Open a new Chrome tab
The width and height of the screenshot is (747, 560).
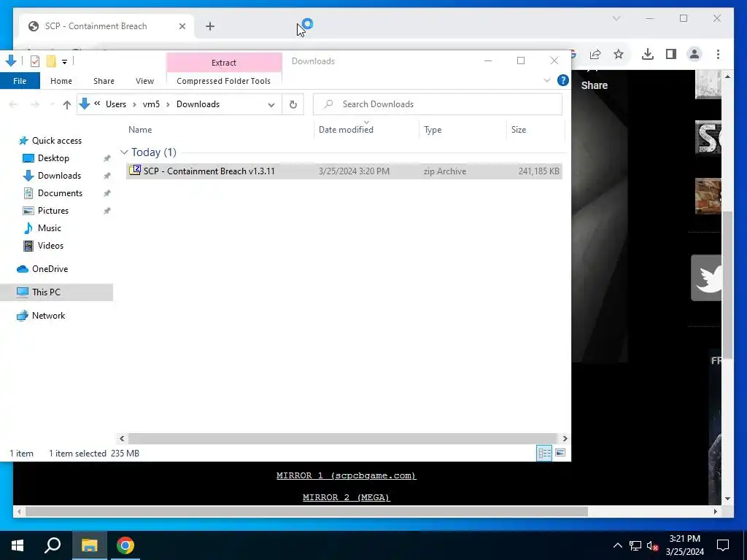[210, 26]
